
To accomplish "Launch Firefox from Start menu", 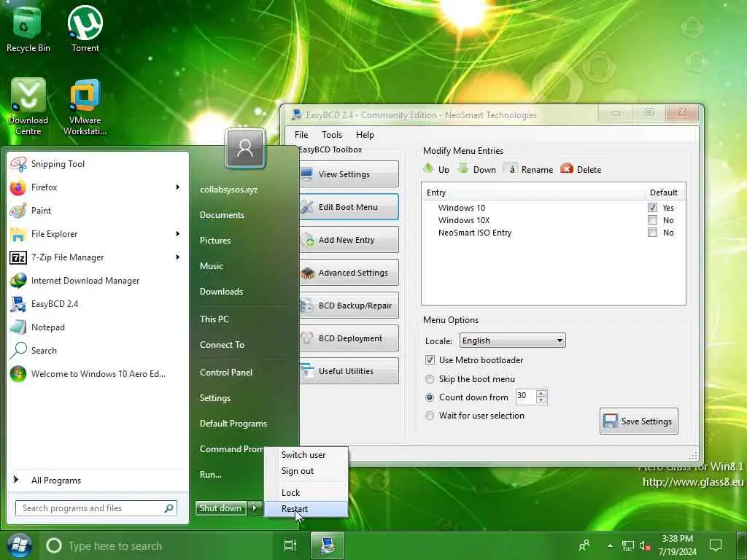I will coord(97,187).
